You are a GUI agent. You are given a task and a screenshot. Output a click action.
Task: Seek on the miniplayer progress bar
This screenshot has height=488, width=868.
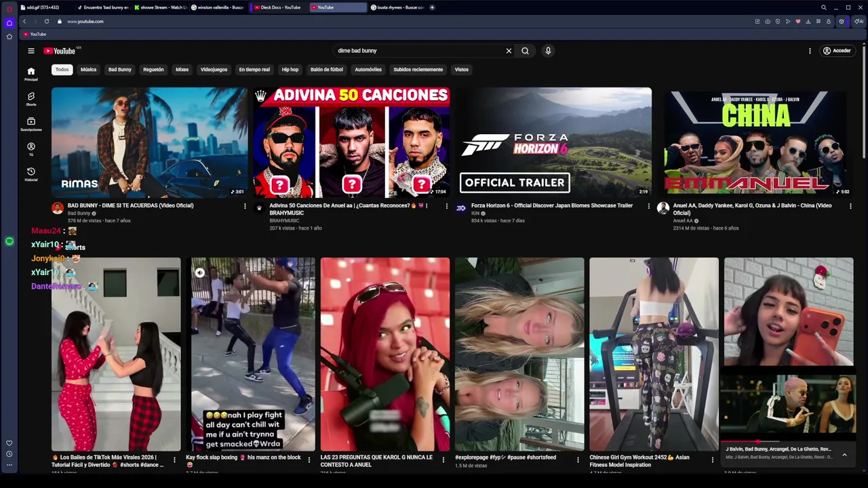(787, 442)
